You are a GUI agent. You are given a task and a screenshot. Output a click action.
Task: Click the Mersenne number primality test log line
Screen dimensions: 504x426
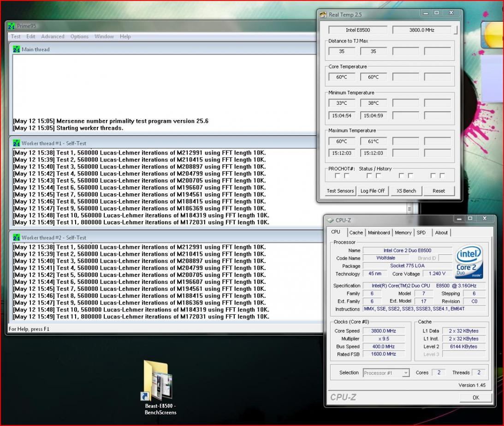click(x=111, y=121)
